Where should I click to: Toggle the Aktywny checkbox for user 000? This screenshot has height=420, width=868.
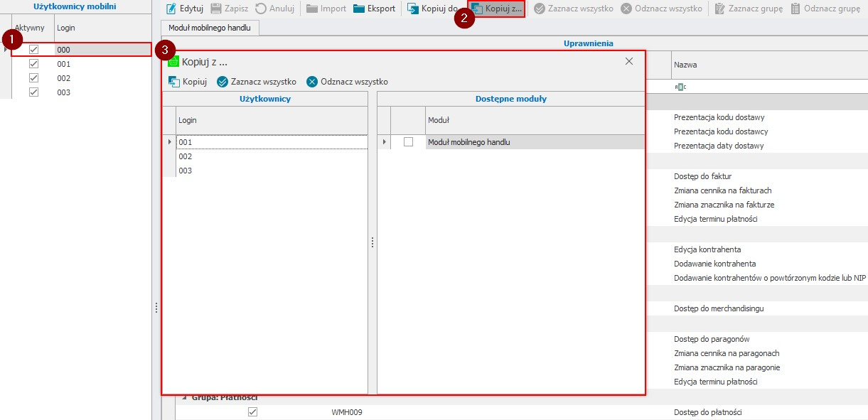click(x=33, y=50)
